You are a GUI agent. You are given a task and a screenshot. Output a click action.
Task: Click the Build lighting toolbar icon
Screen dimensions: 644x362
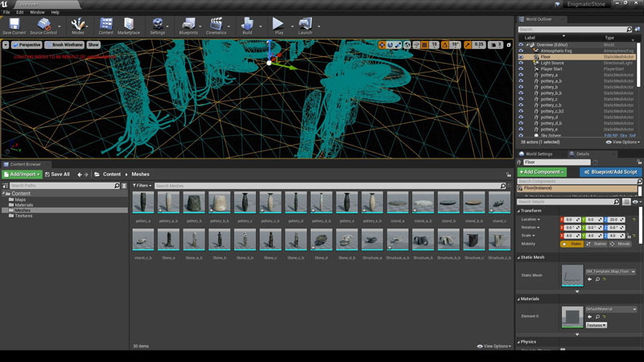point(247,25)
